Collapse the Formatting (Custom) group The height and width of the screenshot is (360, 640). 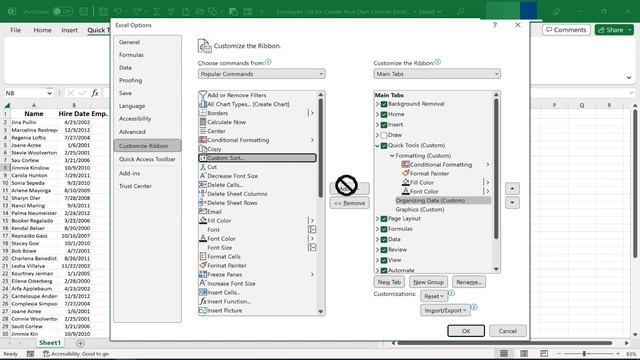click(392, 156)
